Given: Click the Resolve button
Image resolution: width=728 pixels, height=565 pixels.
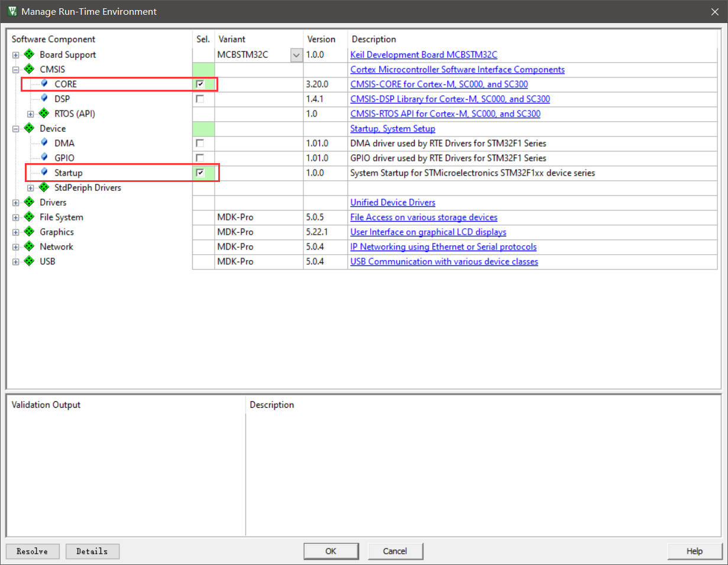Looking at the screenshot, I should click(x=33, y=551).
